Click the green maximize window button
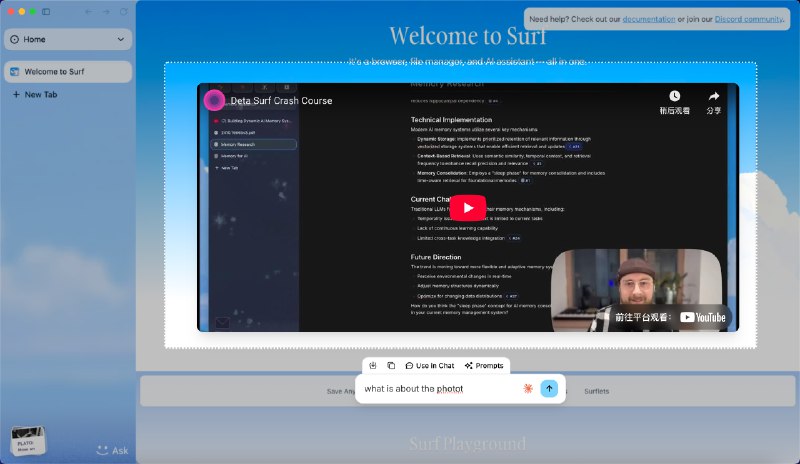This screenshot has height=464, width=800. tap(33, 11)
